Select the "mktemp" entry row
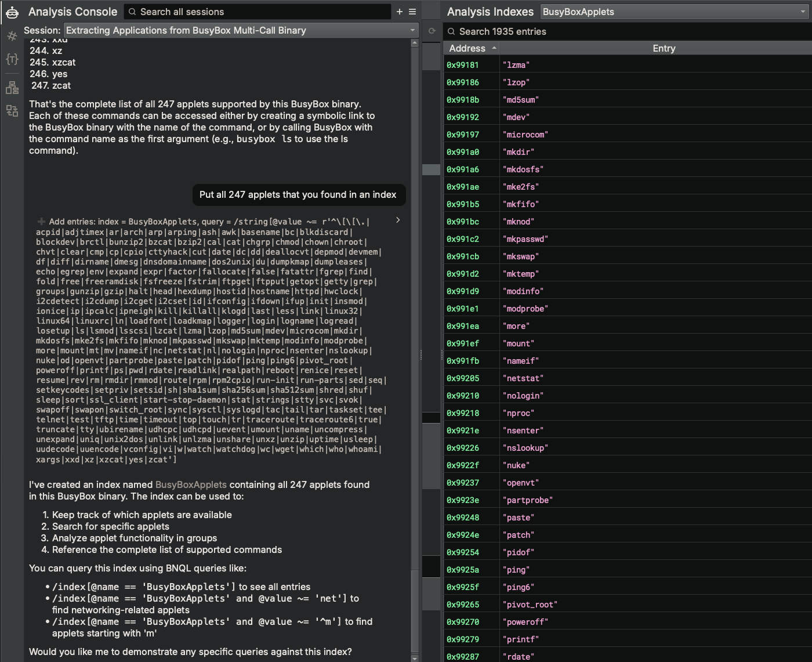This screenshot has height=662, width=812. coord(628,274)
